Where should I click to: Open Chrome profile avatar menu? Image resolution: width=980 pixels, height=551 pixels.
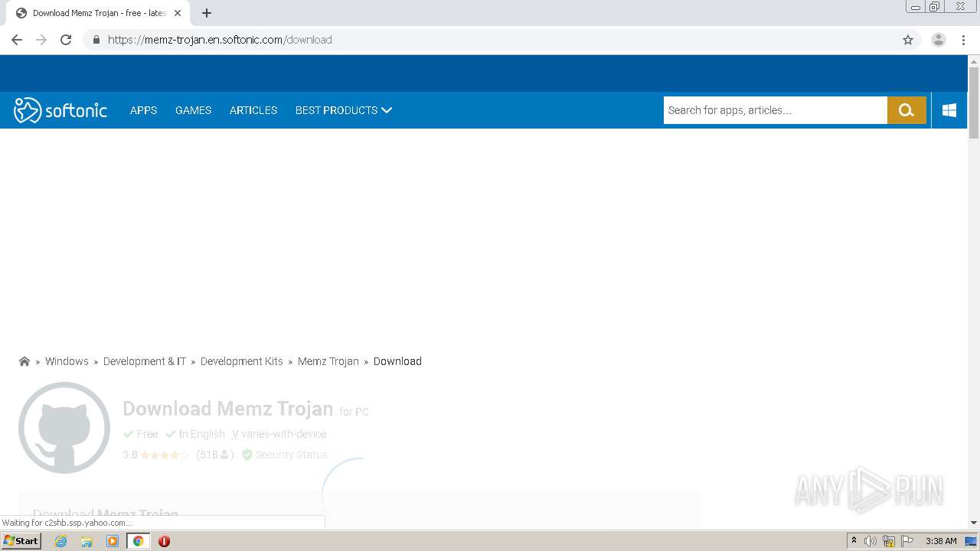[x=939, y=40]
